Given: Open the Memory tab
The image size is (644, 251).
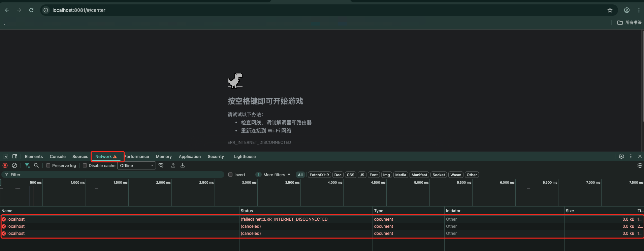Looking at the screenshot, I should pyautogui.click(x=164, y=156).
